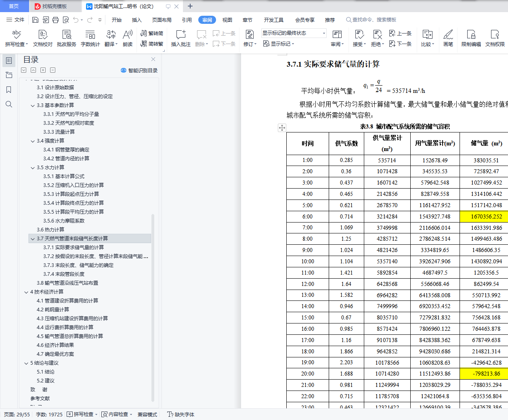
Task: Open the customize quick access toolbar arrow
Action: [x=100, y=20]
